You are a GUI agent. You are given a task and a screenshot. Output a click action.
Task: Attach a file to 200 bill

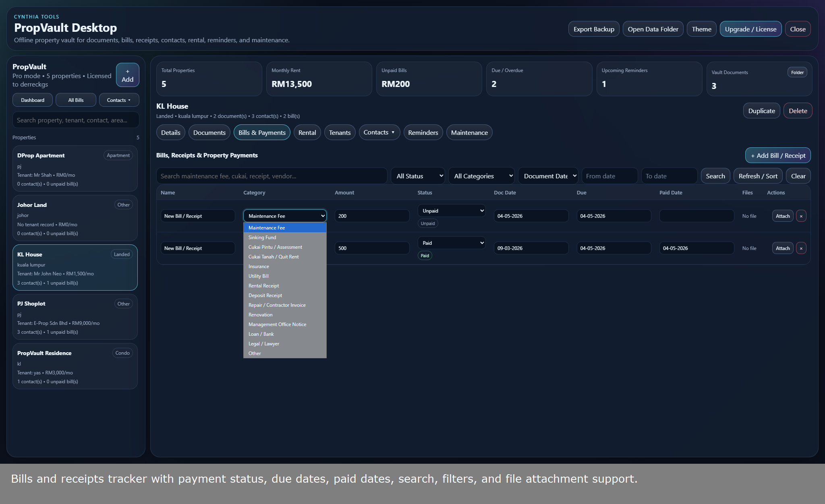783,216
